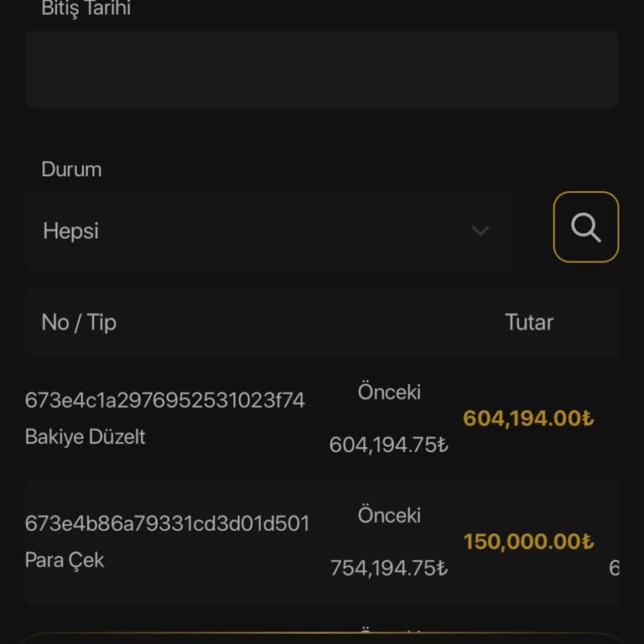Click previous balance 754,194.75₺
This screenshot has width=644, height=644.
coord(388,568)
